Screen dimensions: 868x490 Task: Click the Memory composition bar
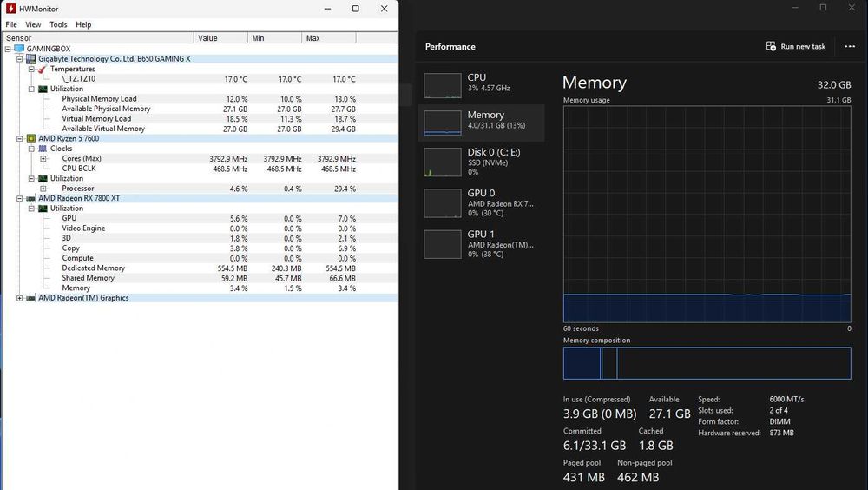[707, 363]
